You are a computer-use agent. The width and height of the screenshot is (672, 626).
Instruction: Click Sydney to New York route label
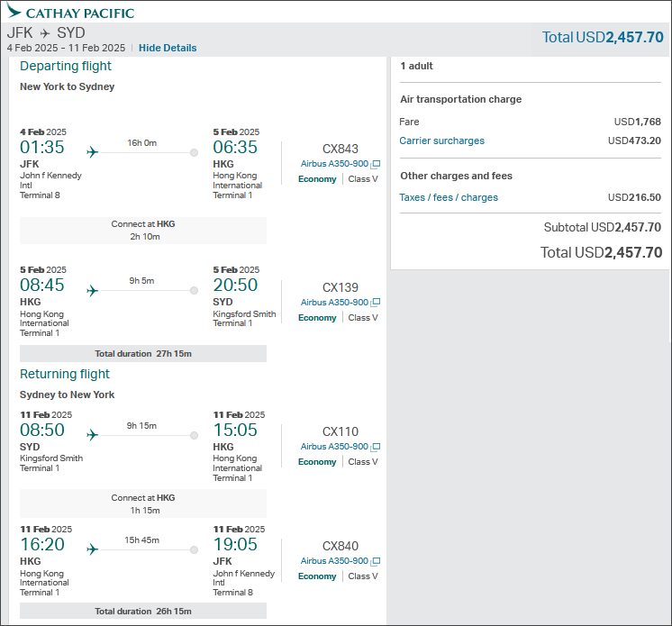pos(68,395)
